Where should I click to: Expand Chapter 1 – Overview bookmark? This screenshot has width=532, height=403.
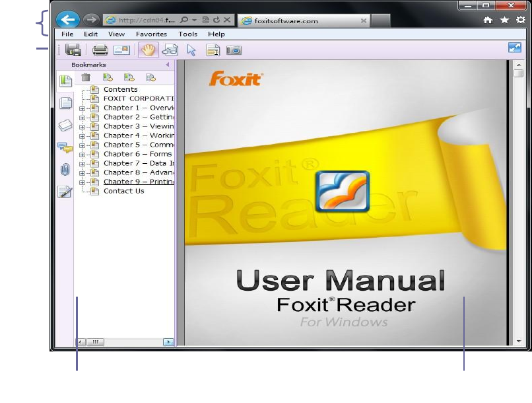point(82,108)
